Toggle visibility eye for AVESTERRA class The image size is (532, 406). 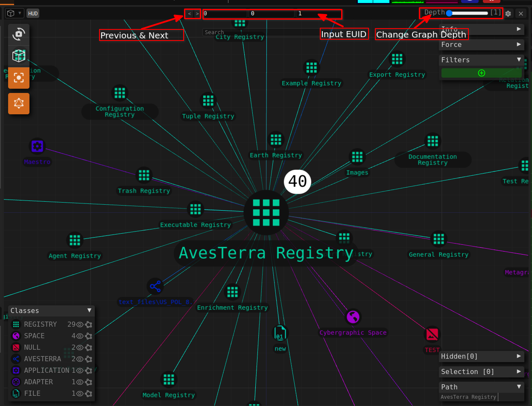point(80,359)
